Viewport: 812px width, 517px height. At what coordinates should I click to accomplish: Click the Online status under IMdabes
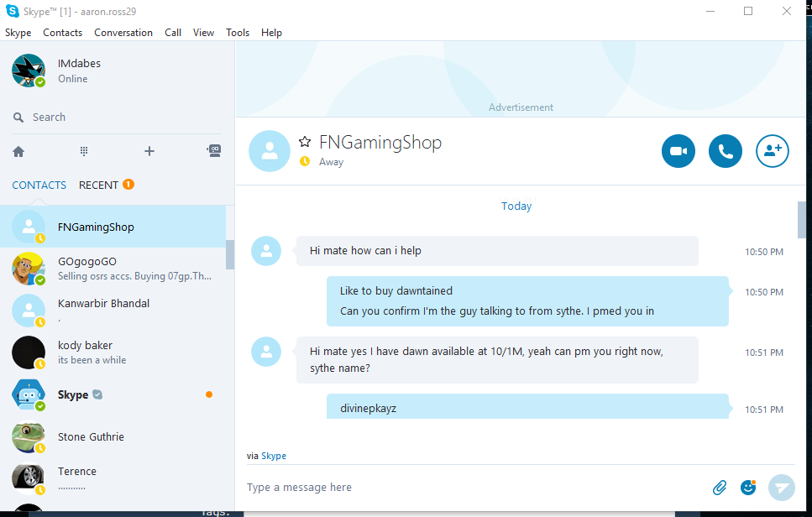coord(72,79)
